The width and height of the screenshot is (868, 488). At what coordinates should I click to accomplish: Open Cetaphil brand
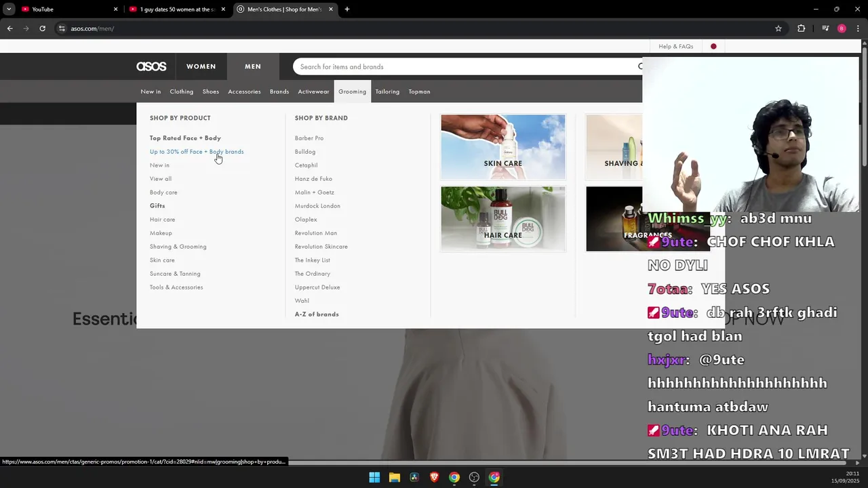[307, 165]
